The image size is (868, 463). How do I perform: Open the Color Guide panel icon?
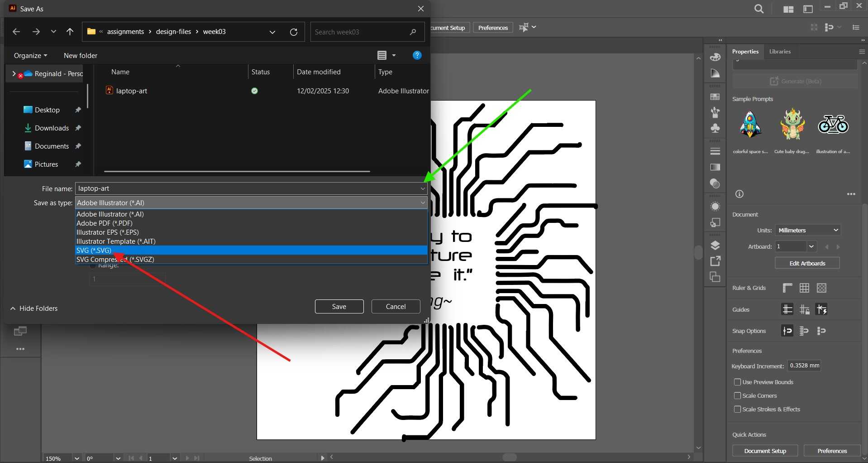(x=715, y=73)
